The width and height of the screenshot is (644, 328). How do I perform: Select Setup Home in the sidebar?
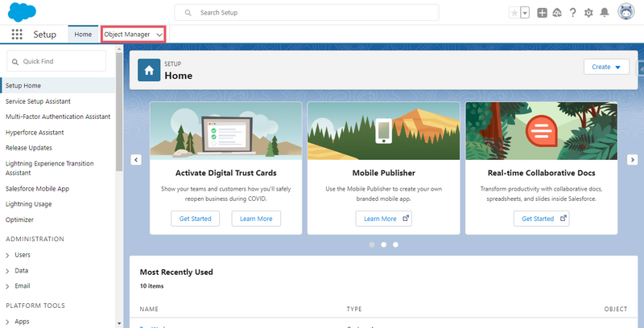57,86
